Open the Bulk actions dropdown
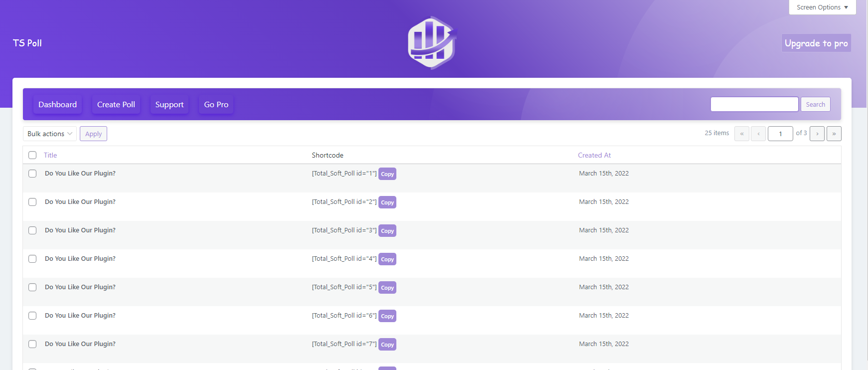The image size is (868, 370). [50, 134]
